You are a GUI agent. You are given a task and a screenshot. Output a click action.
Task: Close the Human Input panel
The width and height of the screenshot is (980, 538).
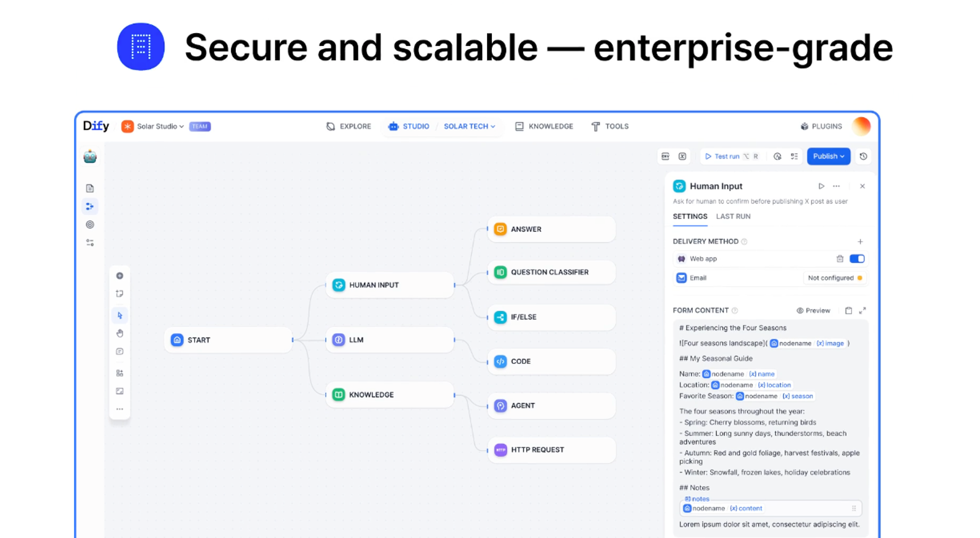[862, 186]
